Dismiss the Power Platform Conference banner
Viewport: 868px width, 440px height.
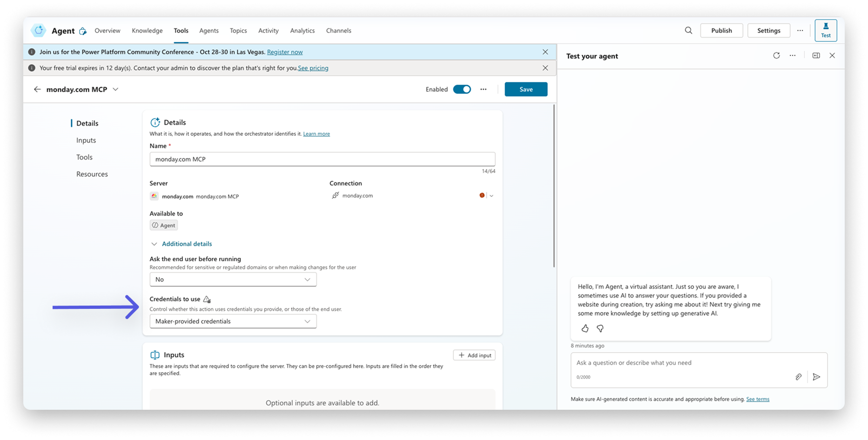pos(545,52)
